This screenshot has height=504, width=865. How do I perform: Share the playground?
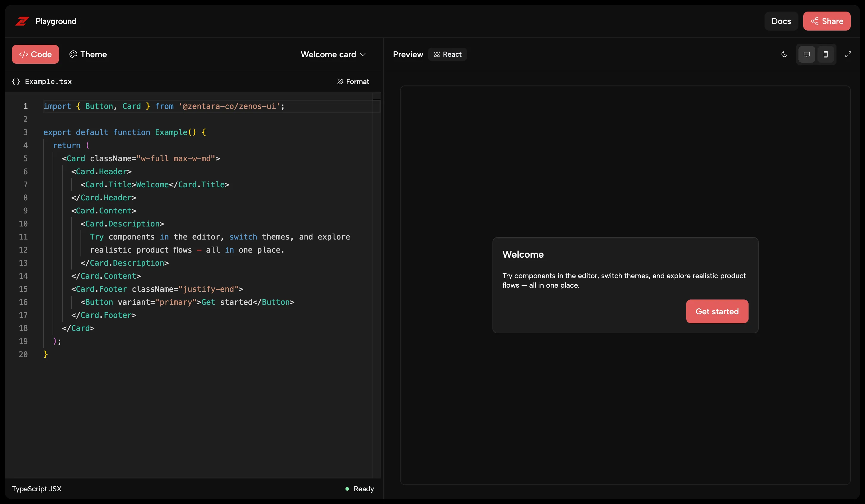[x=827, y=21]
